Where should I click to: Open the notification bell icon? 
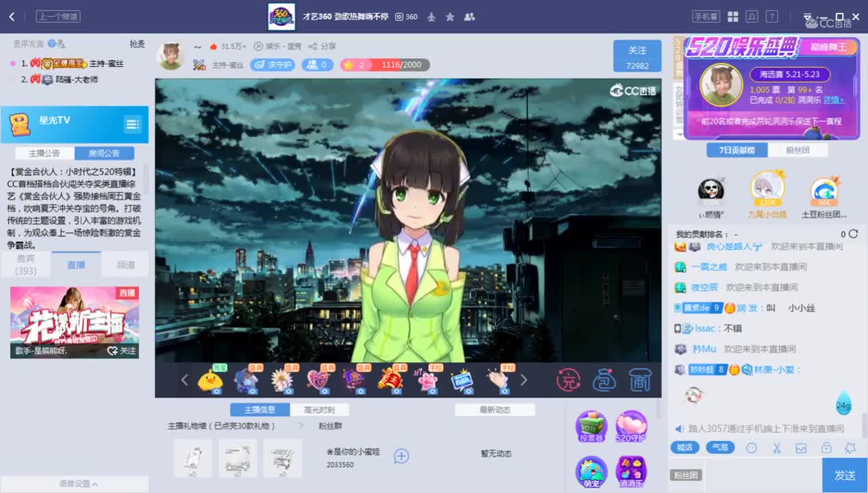click(752, 16)
